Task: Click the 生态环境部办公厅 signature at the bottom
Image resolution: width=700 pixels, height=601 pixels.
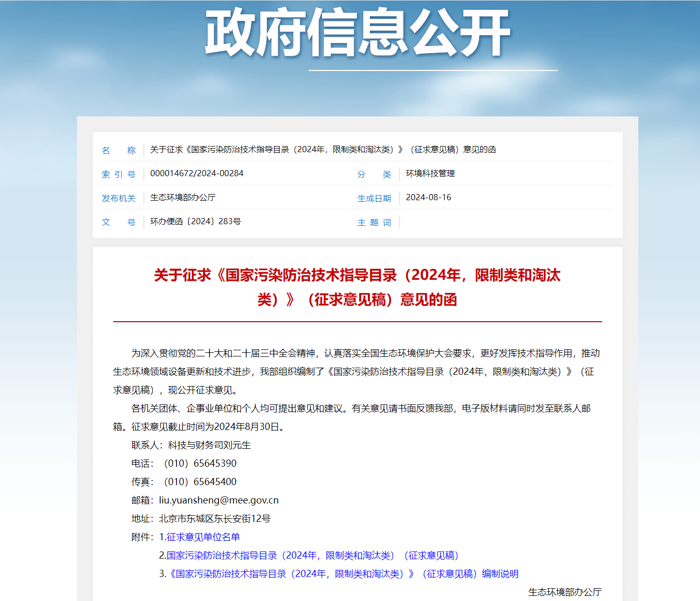Action: point(565,592)
